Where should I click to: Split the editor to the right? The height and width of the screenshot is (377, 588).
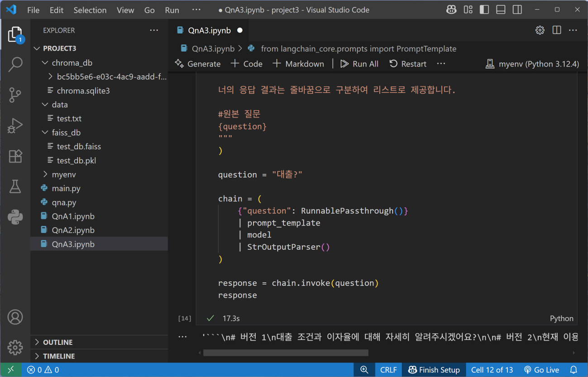[x=557, y=30]
